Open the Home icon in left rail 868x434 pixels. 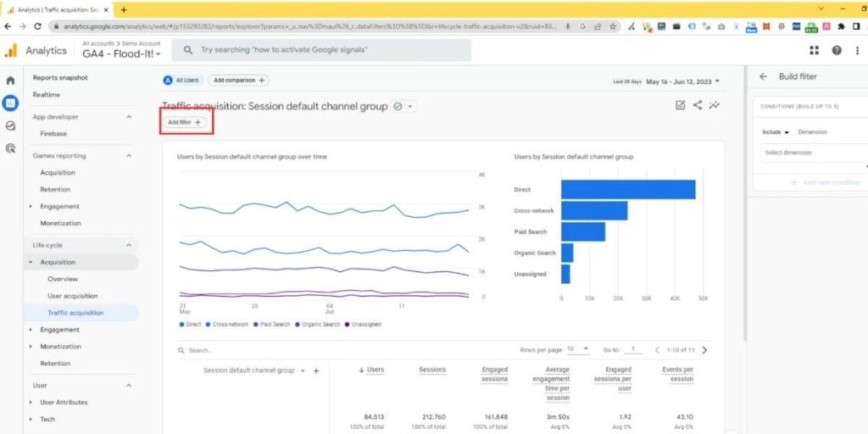[10, 81]
